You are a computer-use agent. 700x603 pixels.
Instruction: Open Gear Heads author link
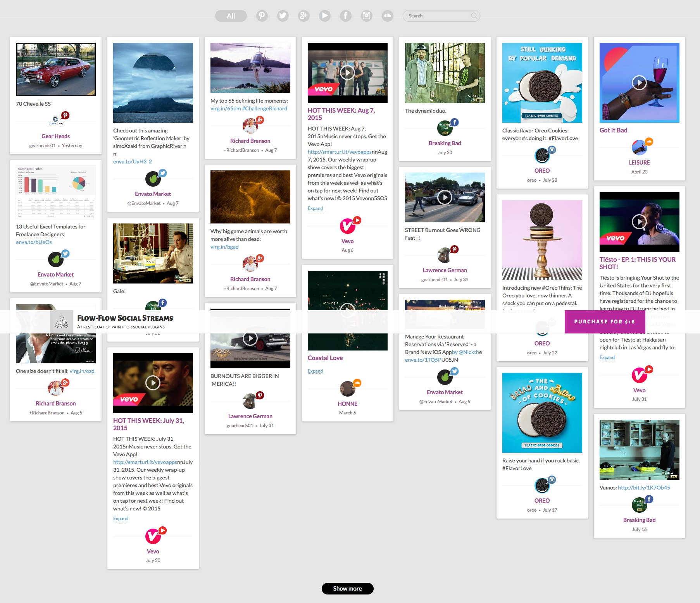coord(56,136)
